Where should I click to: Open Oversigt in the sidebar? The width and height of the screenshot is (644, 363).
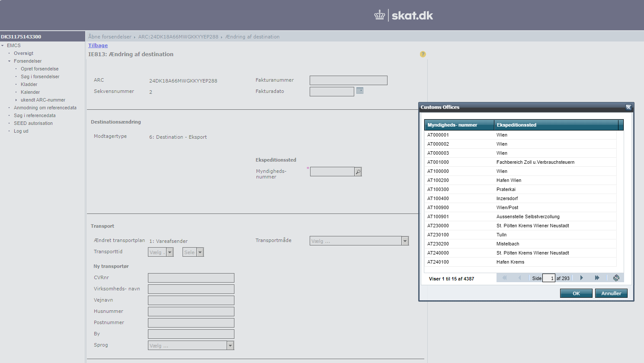click(x=23, y=53)
